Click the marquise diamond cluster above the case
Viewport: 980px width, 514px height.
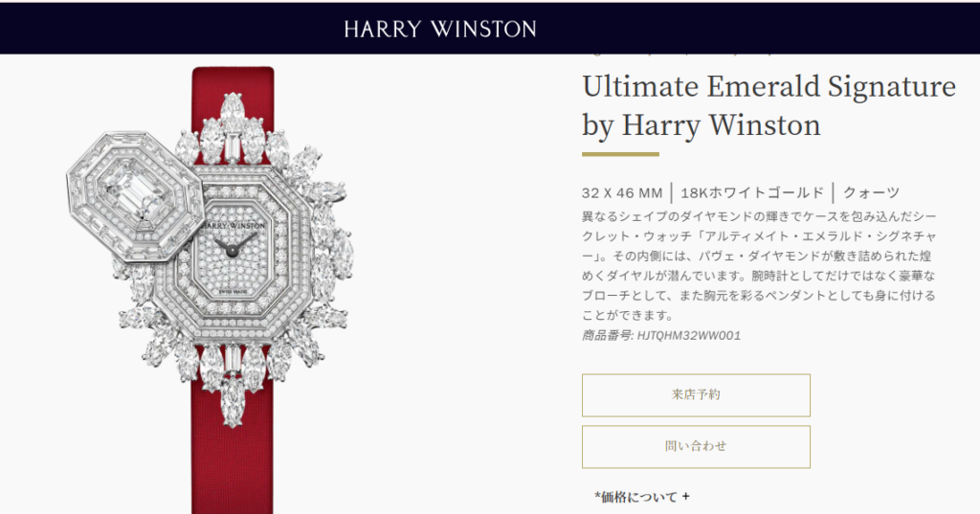(232, 130)
